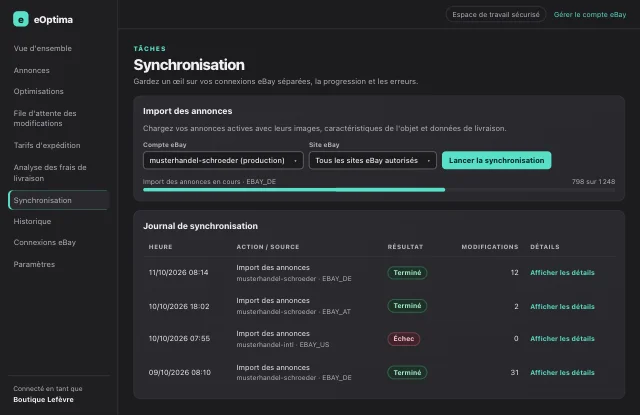Click the Terminé badge of EBAY_AT row

[407, 306]
